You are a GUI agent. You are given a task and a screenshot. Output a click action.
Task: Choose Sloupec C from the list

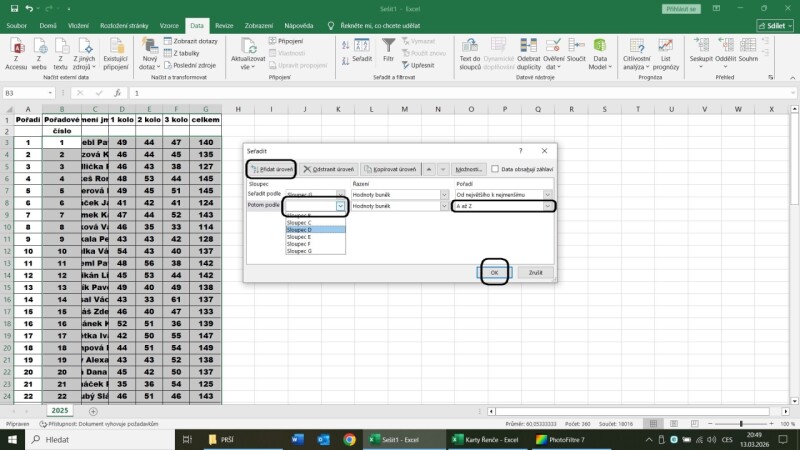click(315, 222)
